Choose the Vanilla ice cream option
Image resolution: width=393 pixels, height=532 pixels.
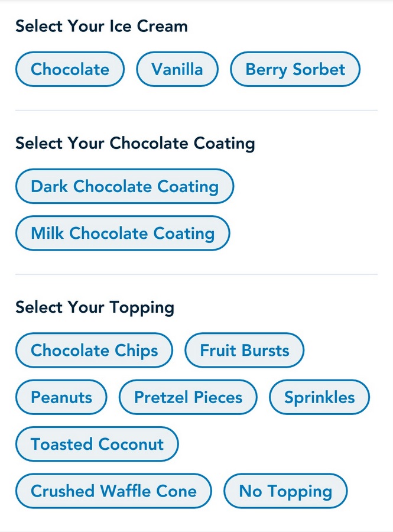(x=177, y=69)
